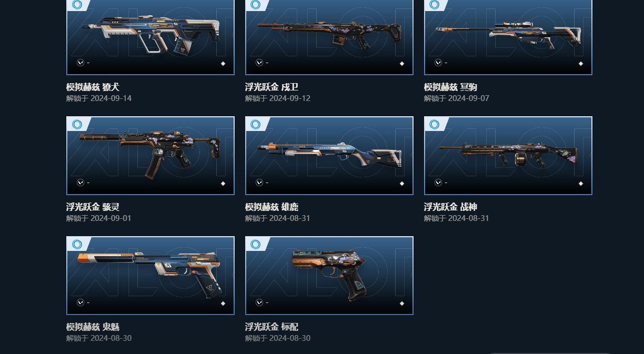Click the 模拟赫兹 鬼魅 skin name
The width and height of the screenshot is (644, 354).
click(93, 327)
